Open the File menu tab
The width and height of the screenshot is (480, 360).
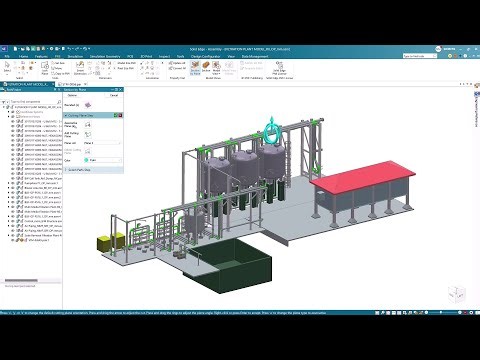pos(7,56)
